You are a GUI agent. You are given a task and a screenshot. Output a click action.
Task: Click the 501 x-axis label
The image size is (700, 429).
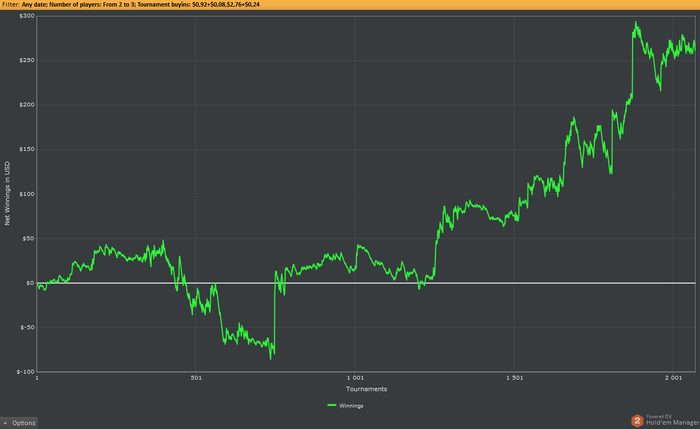pos(196,378)
